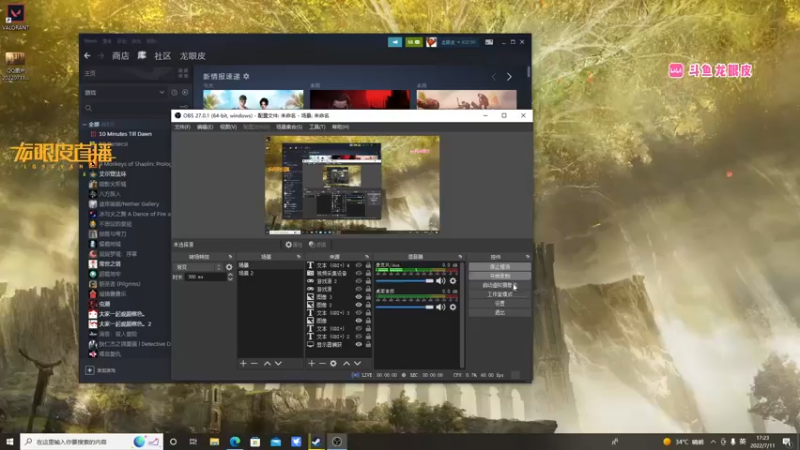Click the 开始录制 recording button

[499, 276]
